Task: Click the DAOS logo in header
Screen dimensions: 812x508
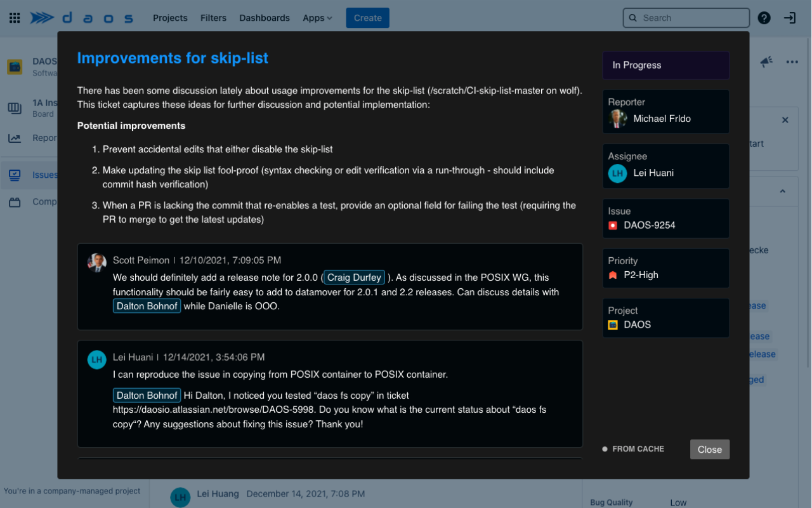Action: pyautogui.click(x=82, y=18)
